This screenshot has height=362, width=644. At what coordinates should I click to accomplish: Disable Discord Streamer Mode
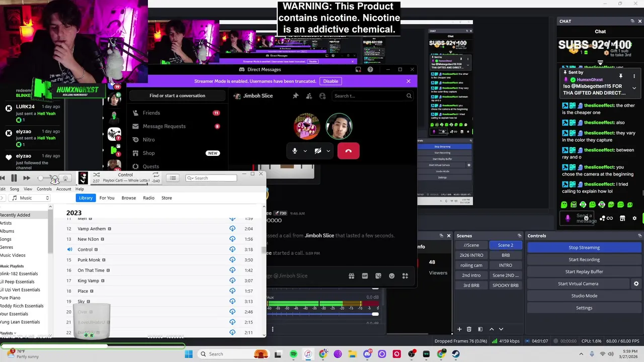tap(331, 81)
